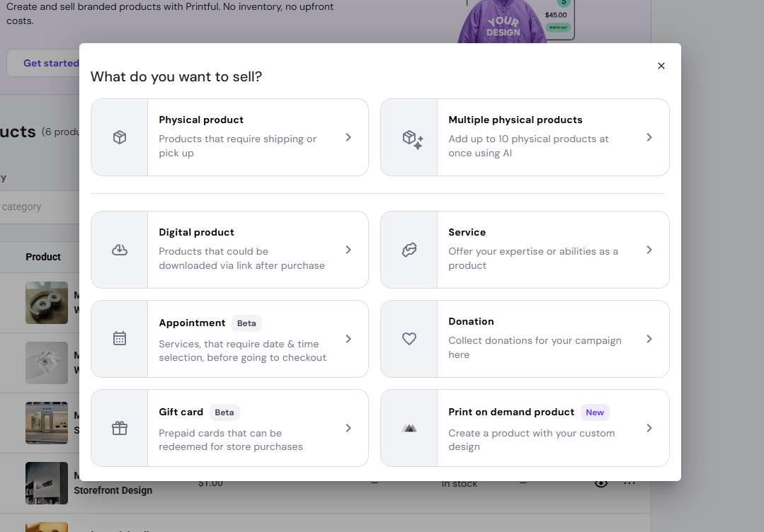Click the Donation heart icon

tap(409, 339)
